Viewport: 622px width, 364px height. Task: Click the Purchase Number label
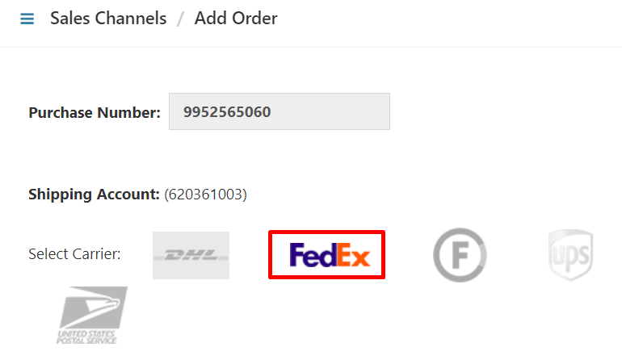coord(95,113)
